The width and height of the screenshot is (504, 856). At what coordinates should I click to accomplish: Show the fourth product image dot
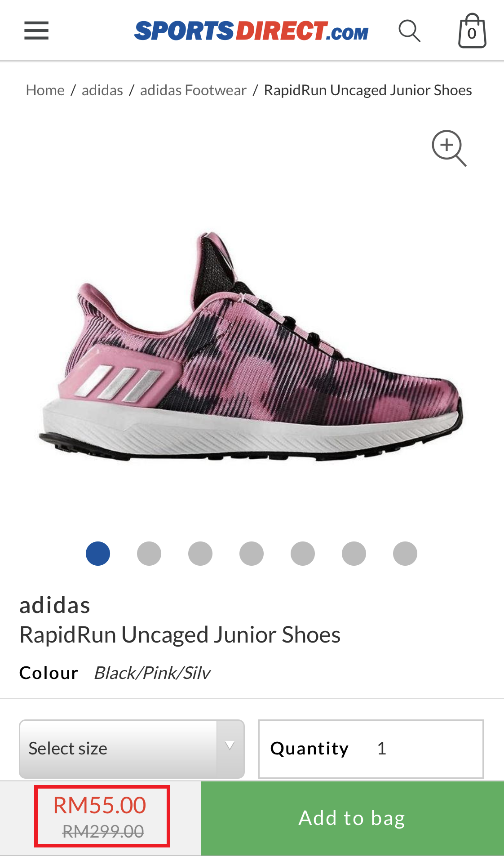252,553
